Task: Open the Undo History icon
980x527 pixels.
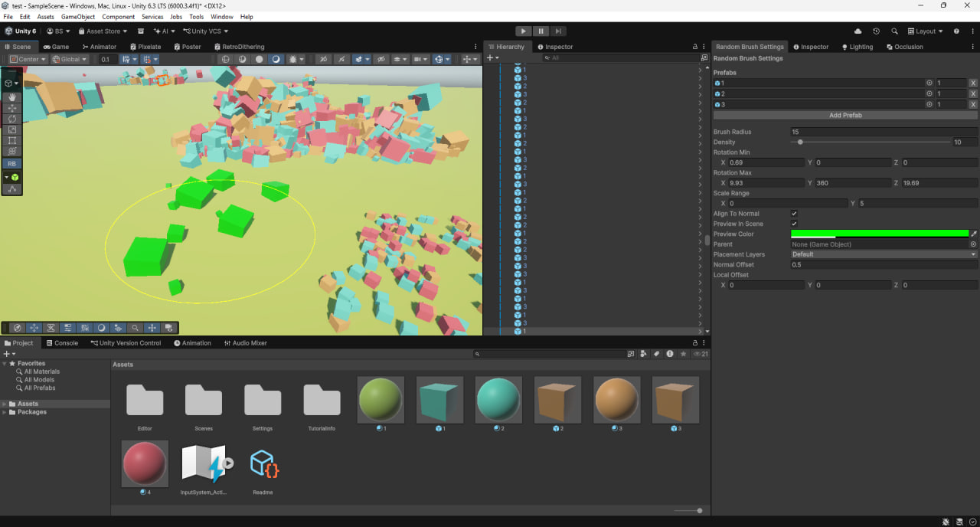Action: (876, 31)
